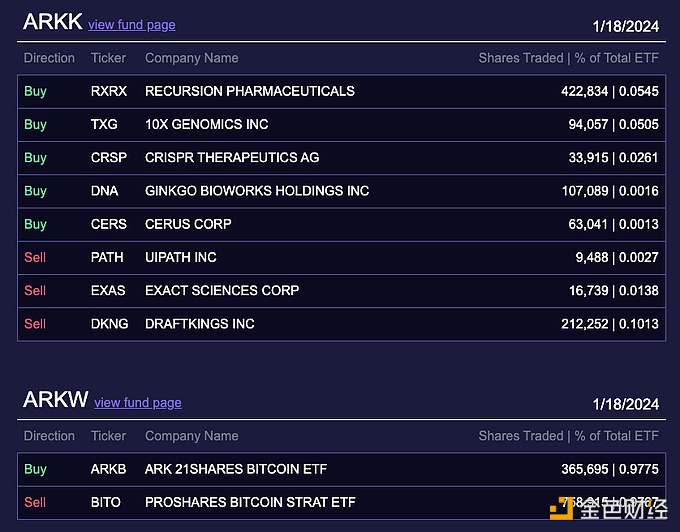Image resolution: width=680 pixels, height=532 pixels.
Task: Click Buy direction in the CERS row
Action: pos(35,225)
